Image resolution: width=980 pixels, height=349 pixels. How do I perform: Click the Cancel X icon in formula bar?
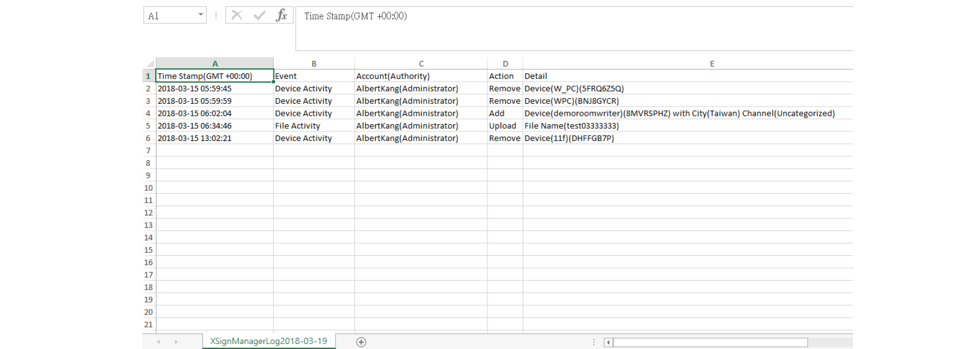pyautogui.click(x=237, y=16)
